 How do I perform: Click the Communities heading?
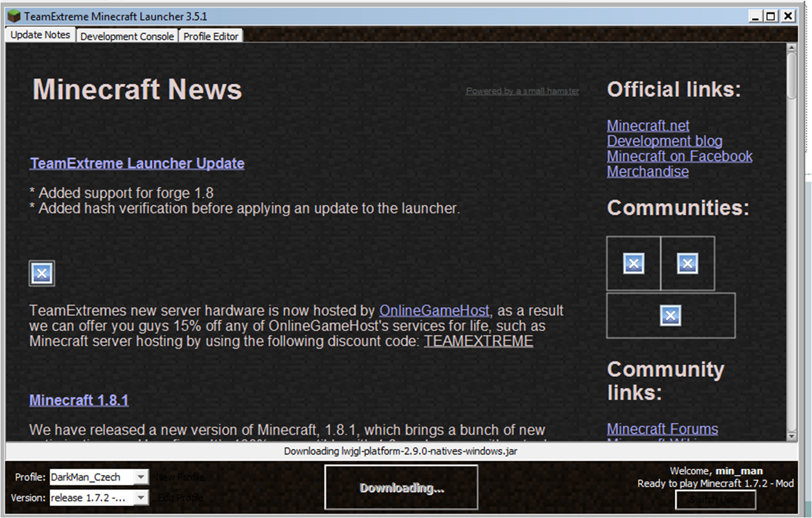[x=678, y=208]
